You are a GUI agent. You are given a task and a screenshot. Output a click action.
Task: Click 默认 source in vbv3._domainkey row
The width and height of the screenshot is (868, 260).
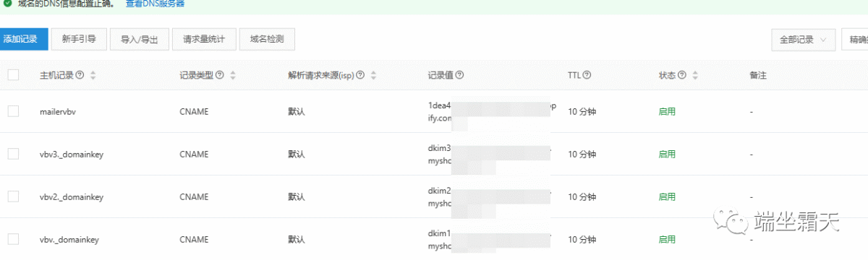click(297, 155)
